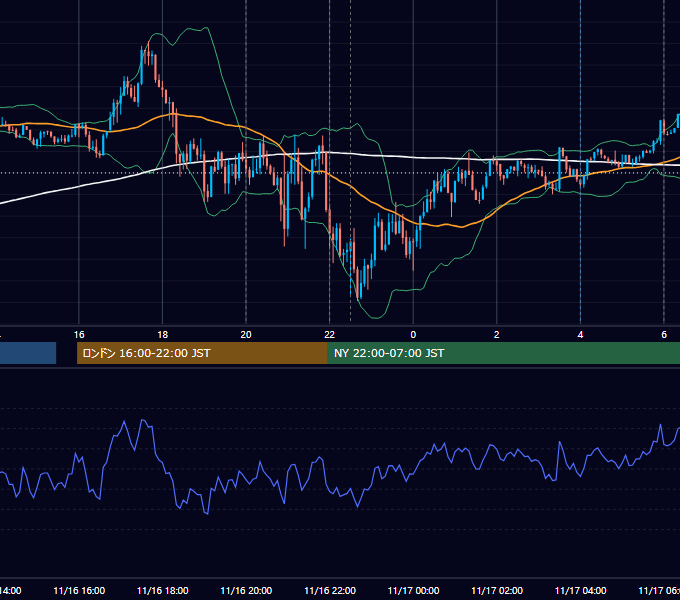Click the 11/16 16:00 time label
Viewport: 680px width, 600px height.
click(79, 590)
